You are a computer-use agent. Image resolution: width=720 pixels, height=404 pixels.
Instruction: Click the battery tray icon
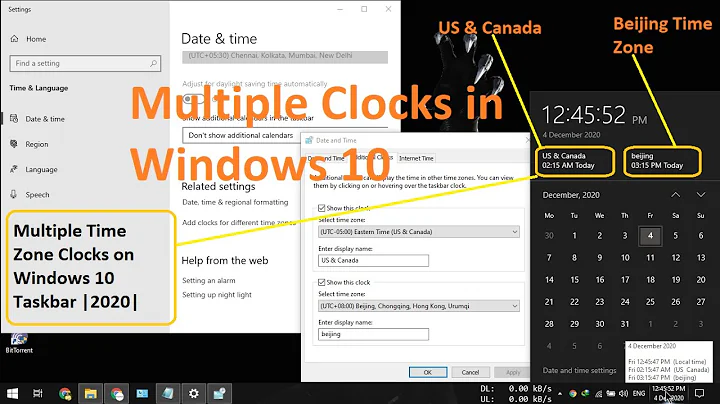coord(611,393)
